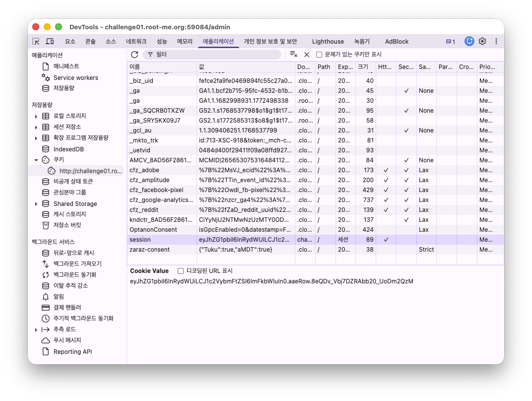Expand 확장 프로그램 저장용량 tree

click(36, 138)
